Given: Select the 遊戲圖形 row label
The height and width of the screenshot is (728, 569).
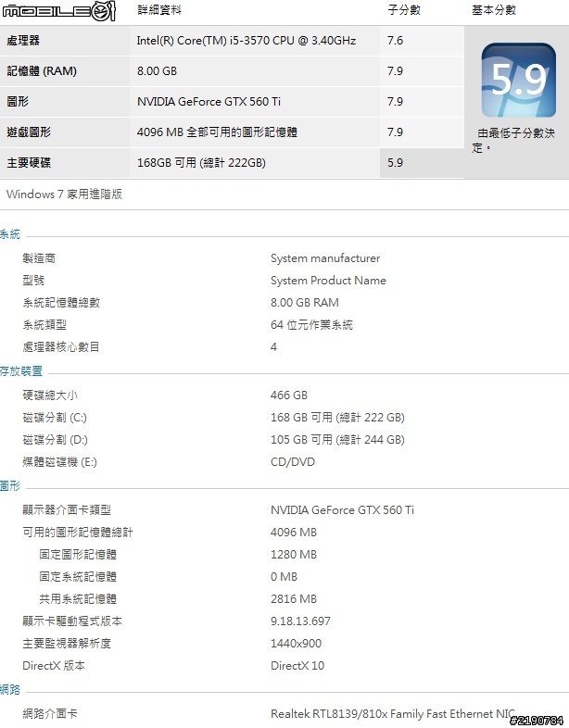Looking at the screenshot, I should (29, 132).
